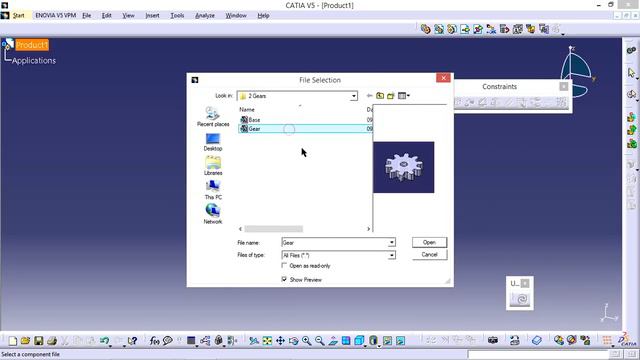
Task: Open the ENOVIA V5 VPM menu
Action: (56, 16)
